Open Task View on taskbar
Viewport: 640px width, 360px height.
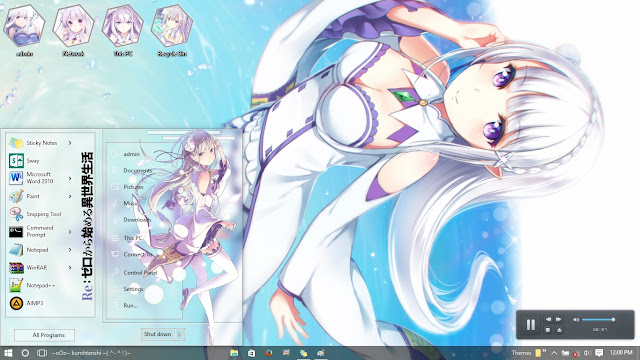click(42, 353)
